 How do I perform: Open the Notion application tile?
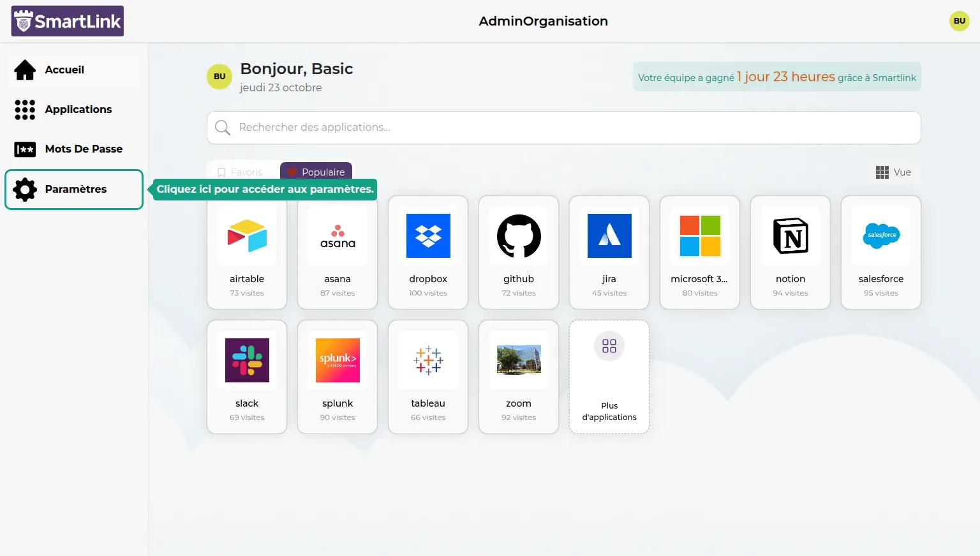pos(791,252)
